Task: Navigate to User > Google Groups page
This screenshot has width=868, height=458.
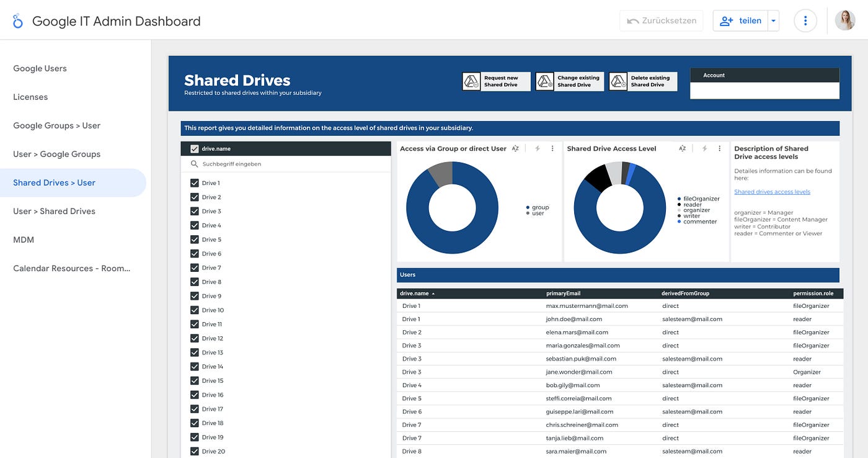Action: (x=56, y=154)
